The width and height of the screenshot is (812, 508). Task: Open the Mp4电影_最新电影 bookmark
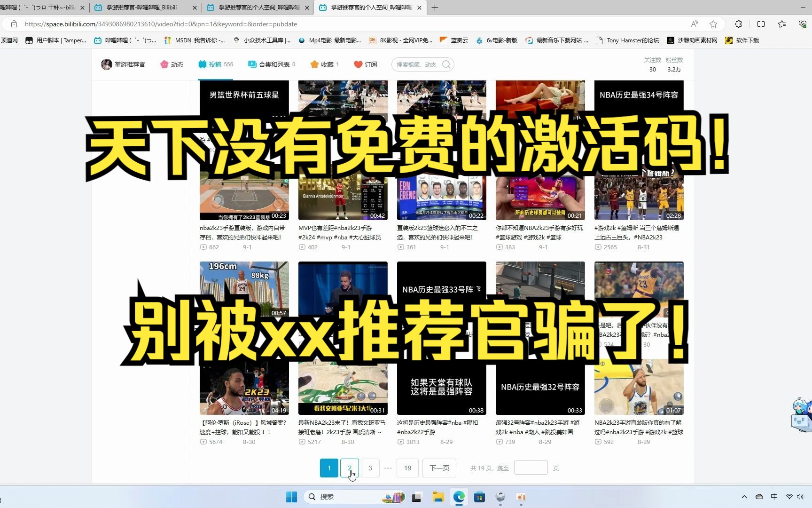coord(329,40)
